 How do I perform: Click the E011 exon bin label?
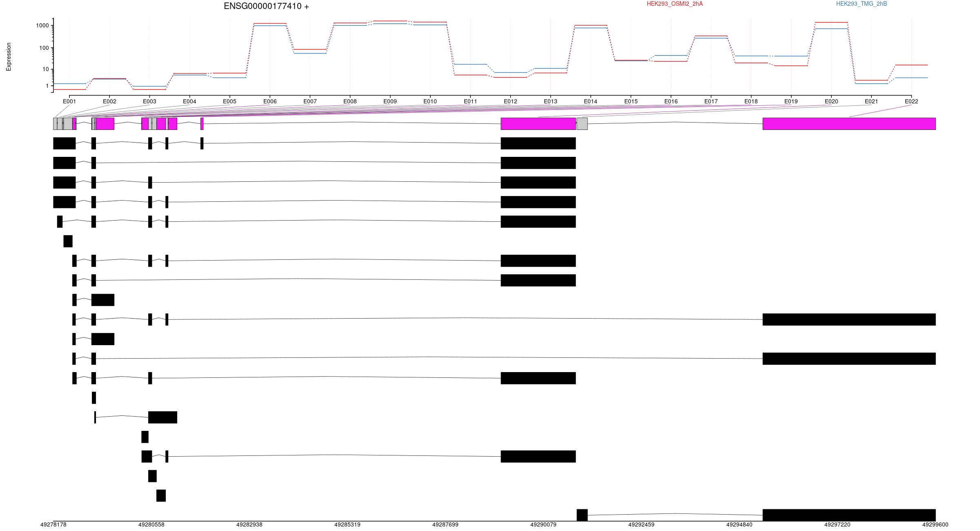pyautogui.click(x=470, y=101)
